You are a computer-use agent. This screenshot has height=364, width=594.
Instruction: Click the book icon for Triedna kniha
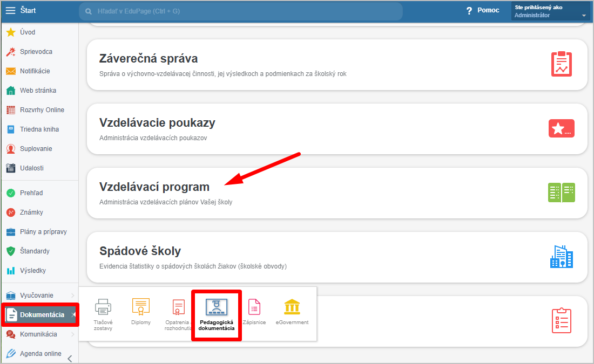tap(11, 129)
